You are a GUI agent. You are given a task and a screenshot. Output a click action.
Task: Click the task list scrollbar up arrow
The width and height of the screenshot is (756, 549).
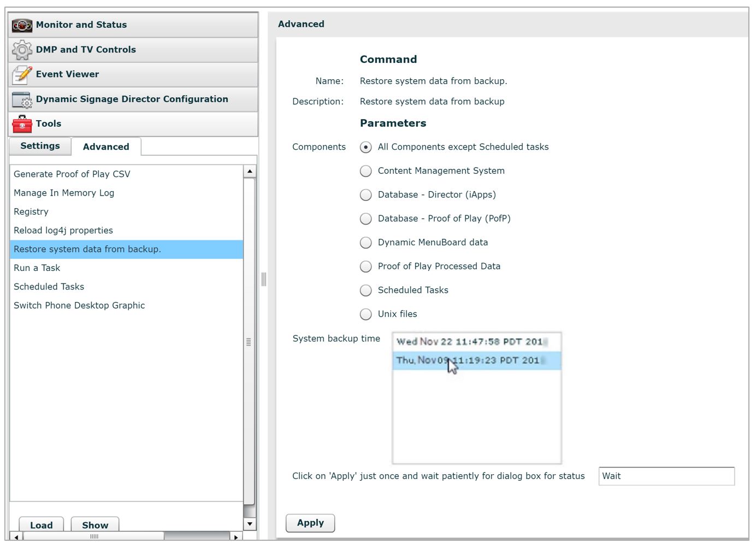click(x=249, y=171)
